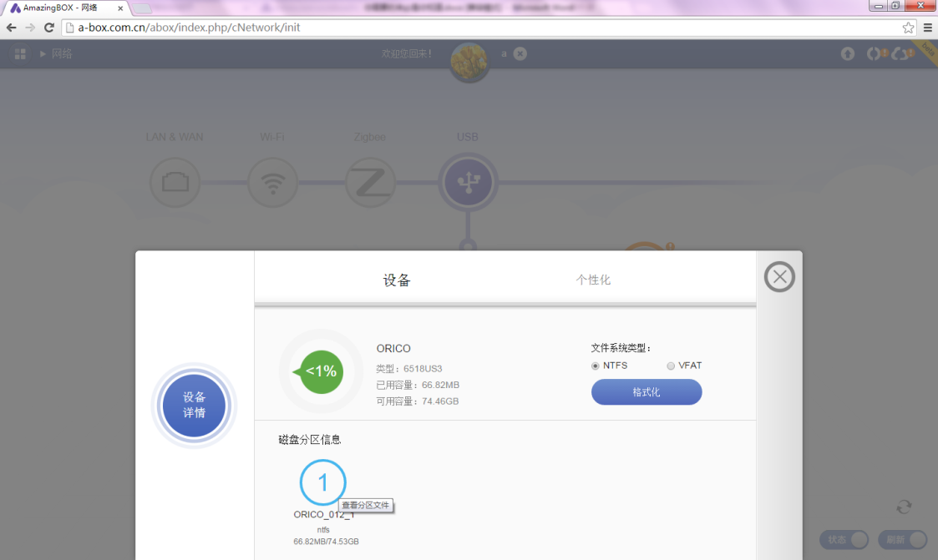Click the upload arrow icon in header
The width and height of the screenshot is (938, 560).
(848, 54)
